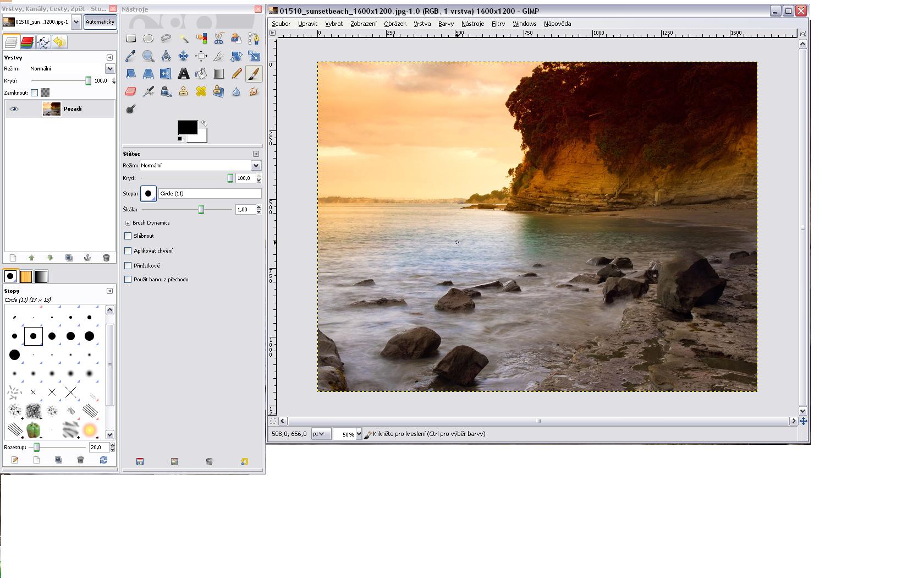Viewport: 924px width, 578px height.
Task: Select the green pepper brush
Action: click(x=34, y=429)
